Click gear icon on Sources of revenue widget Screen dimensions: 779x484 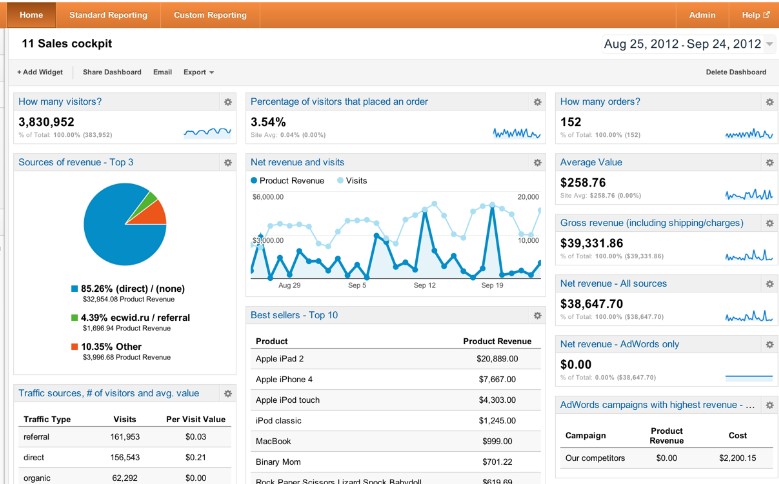(x=227, y=162)
